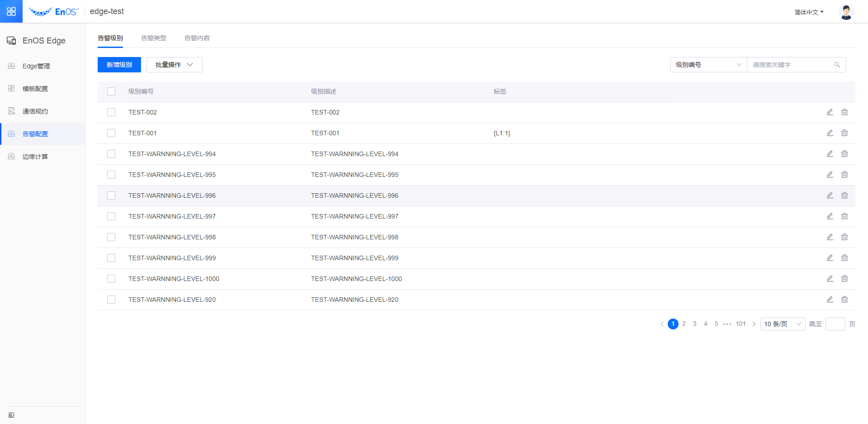868x424 pixels.
Task: Click the 新增级别 button
Action: (119, 65)
